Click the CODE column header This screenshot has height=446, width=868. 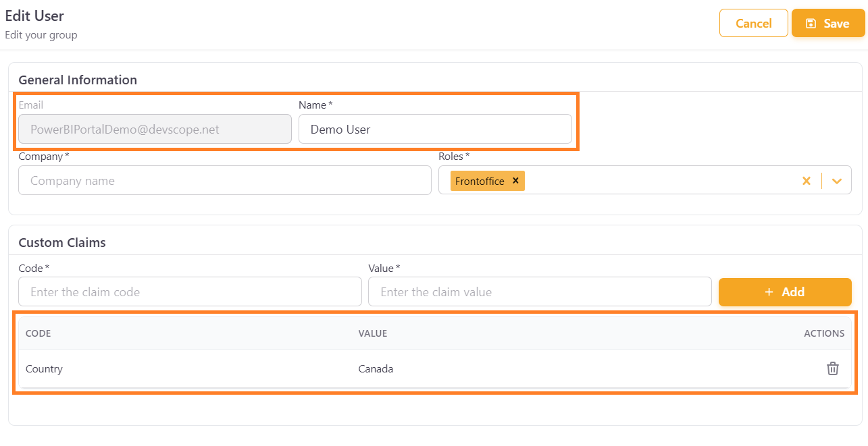pyautogui.click(x=39, y=333)
